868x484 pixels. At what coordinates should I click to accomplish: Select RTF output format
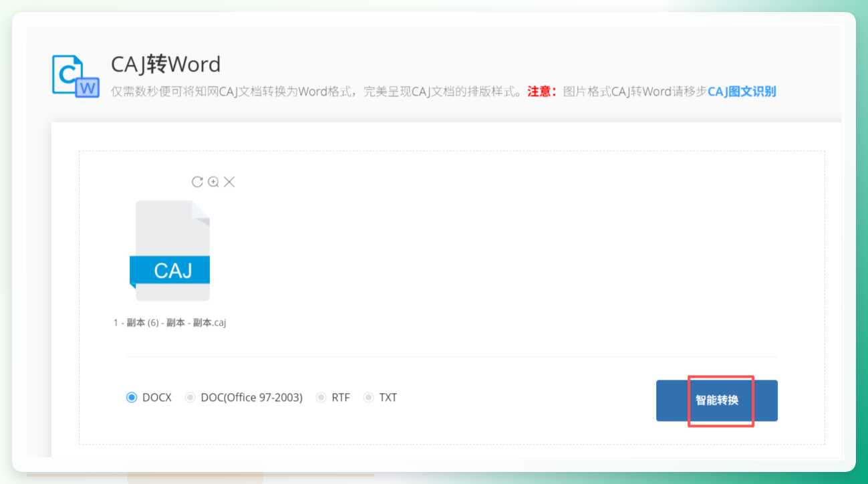click(x=321, y=397)
